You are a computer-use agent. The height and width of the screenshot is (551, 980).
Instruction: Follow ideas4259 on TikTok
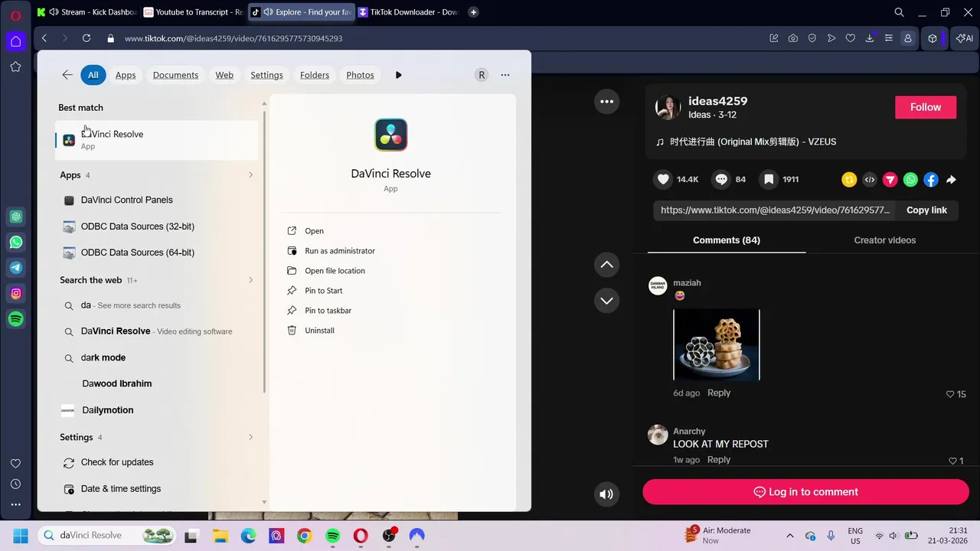(x=926, y=107)
